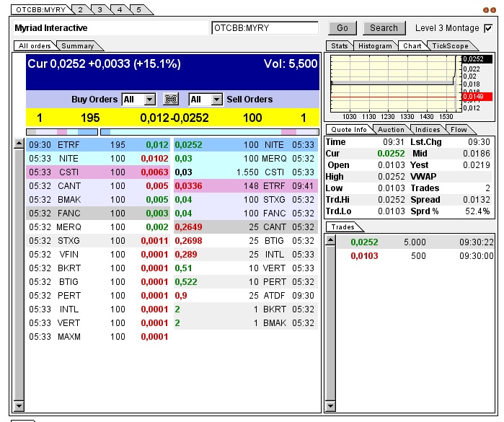Open the Flow tab
The image size is (504, 422).
coord(459,130)
